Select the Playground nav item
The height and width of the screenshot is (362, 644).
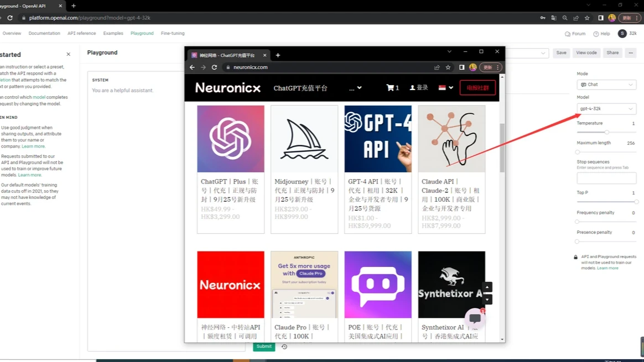click(x=142, y=33)
